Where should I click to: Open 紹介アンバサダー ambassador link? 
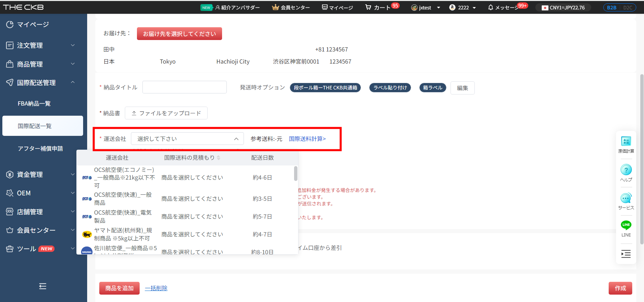237,7
